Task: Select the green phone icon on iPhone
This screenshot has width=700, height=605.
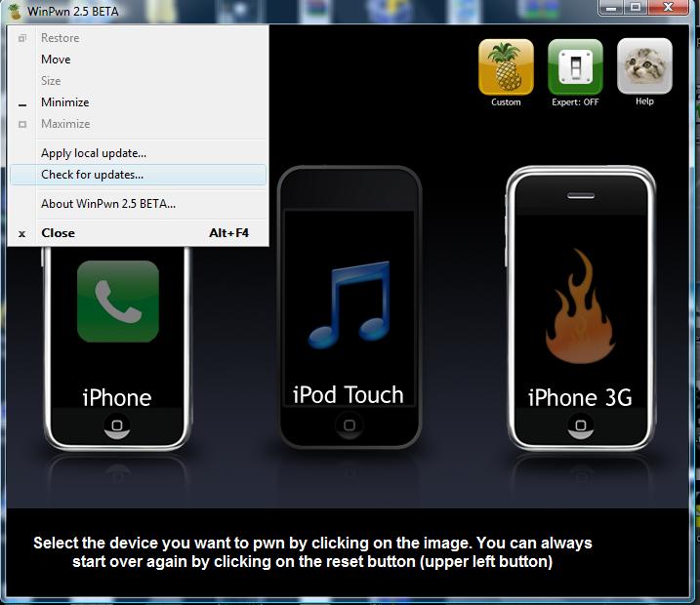Action: (x=117, y=302)
